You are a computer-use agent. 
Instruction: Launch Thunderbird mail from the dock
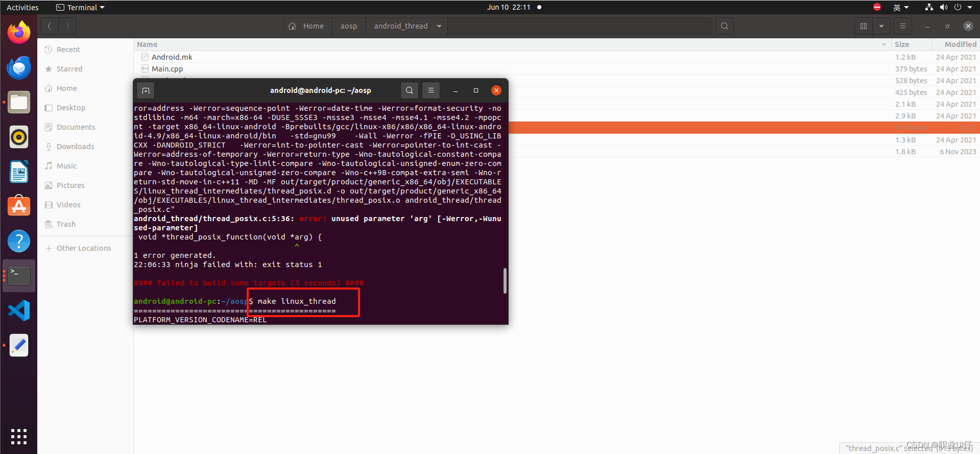[19, 67]
